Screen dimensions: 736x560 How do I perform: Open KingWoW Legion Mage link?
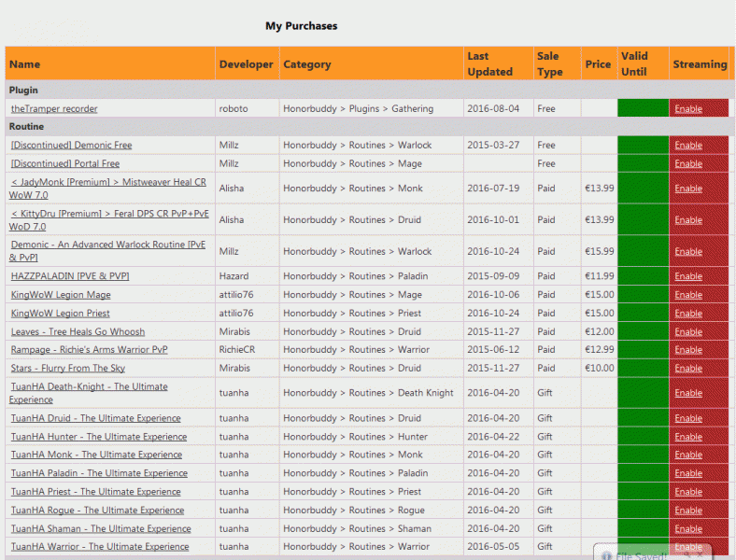(x=61, y=295)
